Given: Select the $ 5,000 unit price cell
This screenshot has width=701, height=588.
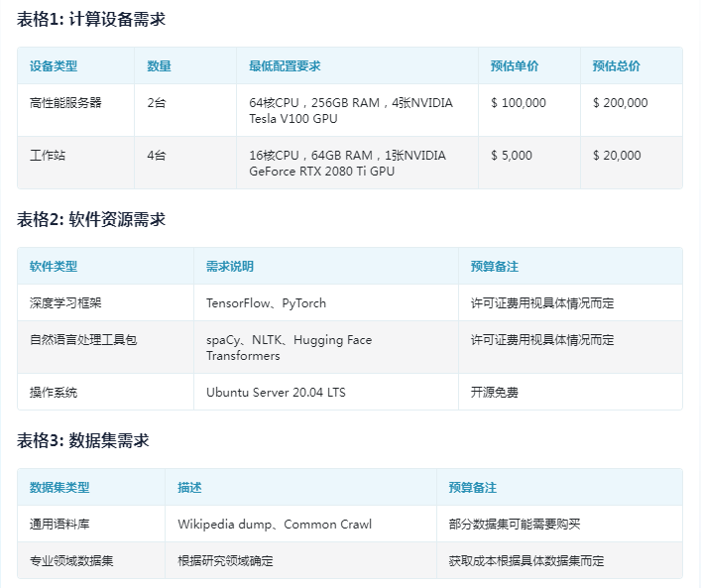Looking at the screenshot, I should pyautogui.click(x=529, y=163).
